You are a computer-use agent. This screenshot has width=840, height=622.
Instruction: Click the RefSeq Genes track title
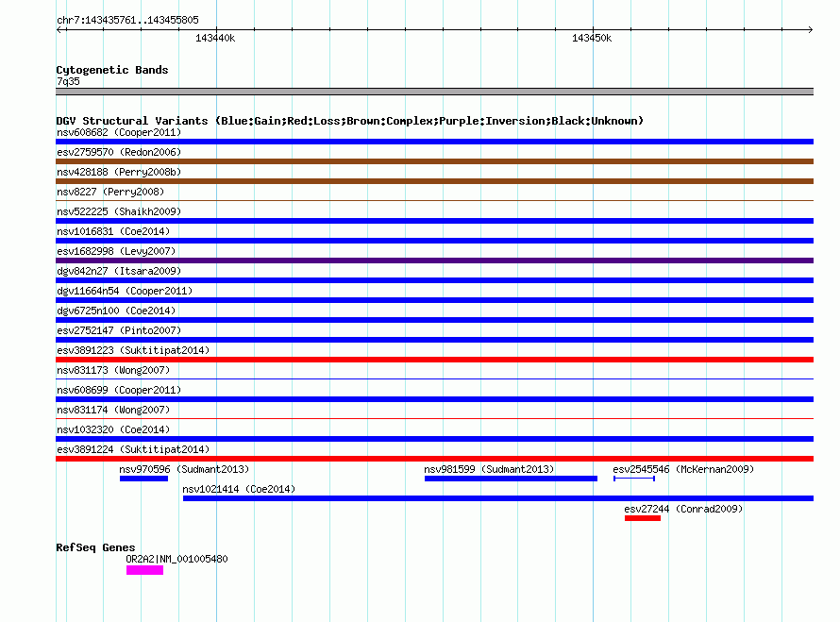[95, 547]
